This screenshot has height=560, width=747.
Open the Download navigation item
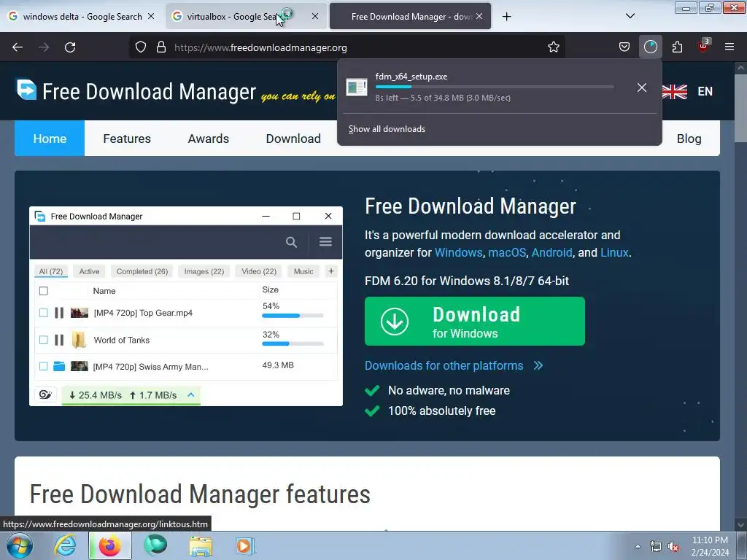[293, 139]
